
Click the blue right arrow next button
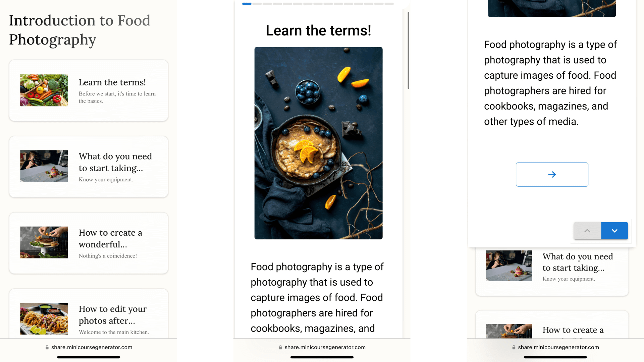(x=552, y=174)
